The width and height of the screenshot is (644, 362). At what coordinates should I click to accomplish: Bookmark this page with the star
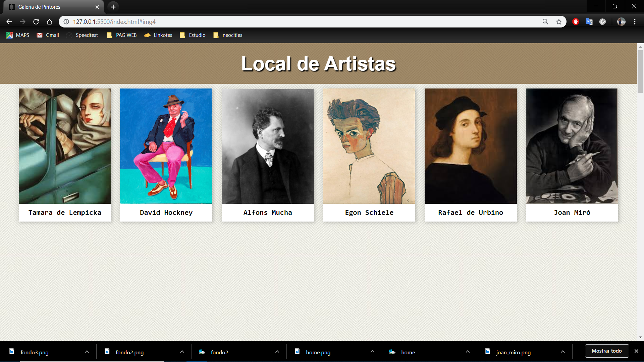[x=559, y=22]
